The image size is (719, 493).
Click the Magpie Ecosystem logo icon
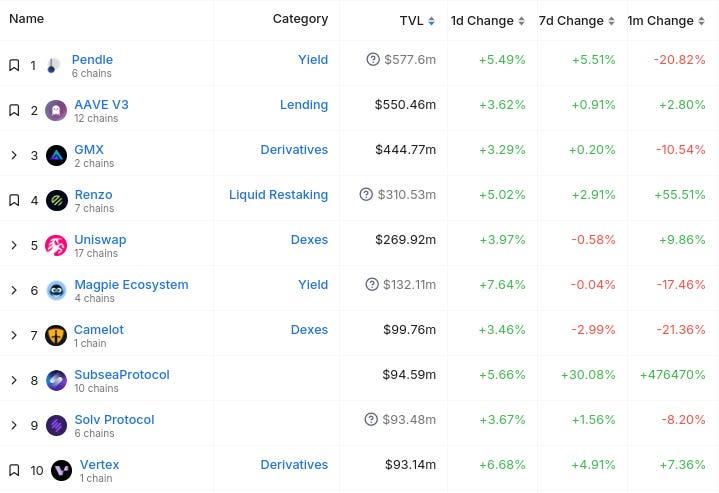coord(56,291)
